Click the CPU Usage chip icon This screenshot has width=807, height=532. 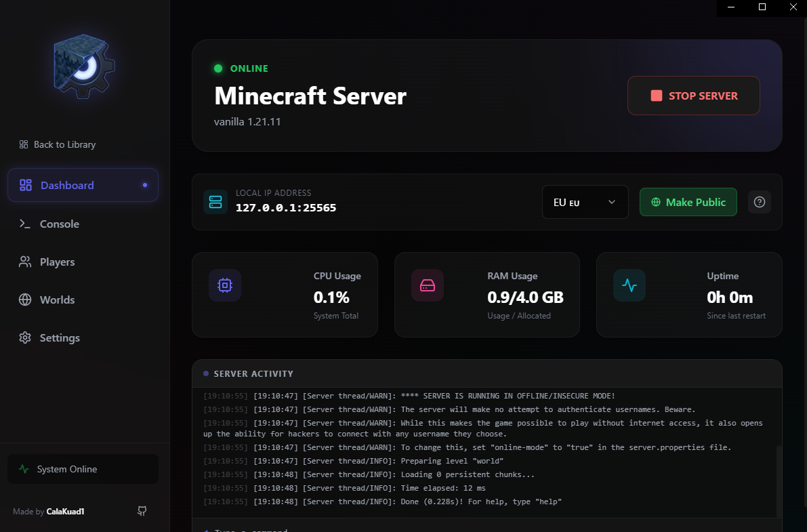[x=224, y=285]
